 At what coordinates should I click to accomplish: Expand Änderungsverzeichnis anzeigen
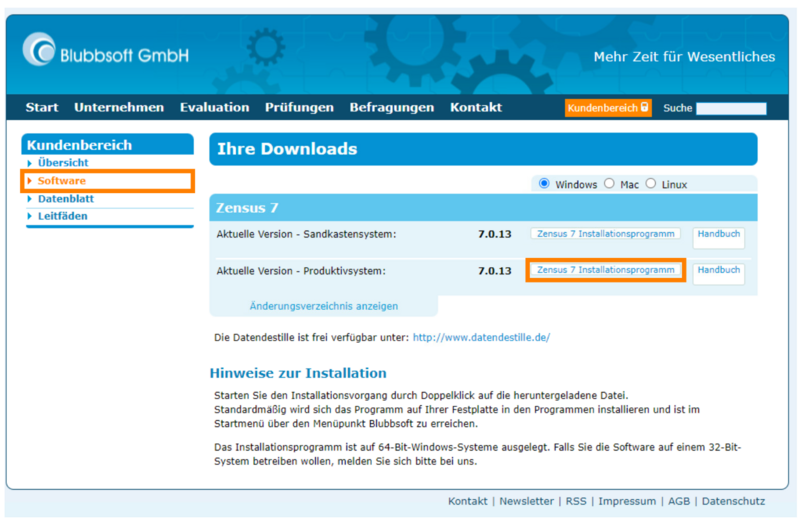(323, 306)
